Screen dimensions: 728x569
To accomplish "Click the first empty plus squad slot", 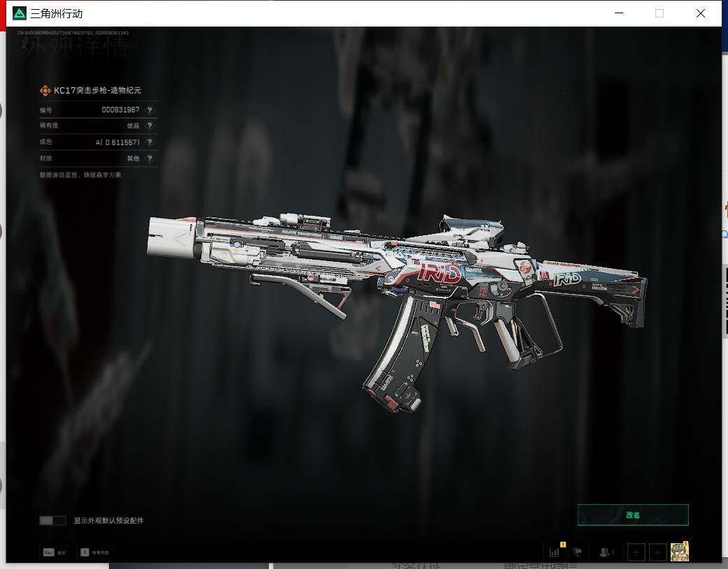I will pyautogui.click(x=636, y=552).
